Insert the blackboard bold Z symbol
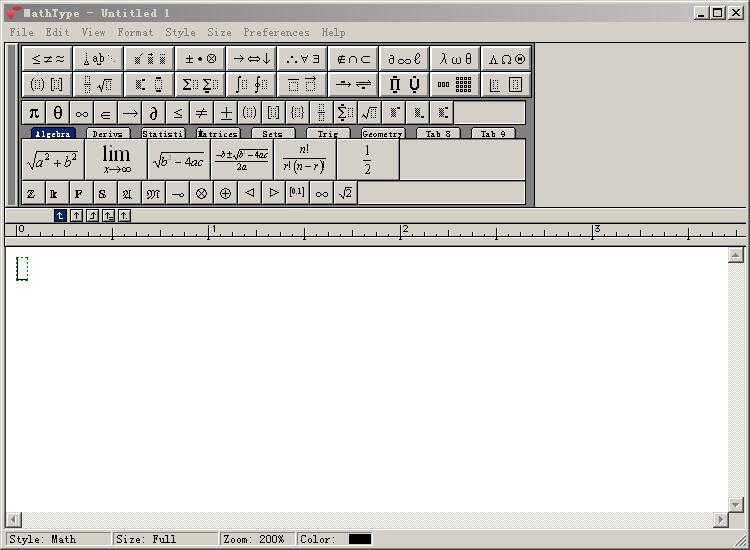 34,193
